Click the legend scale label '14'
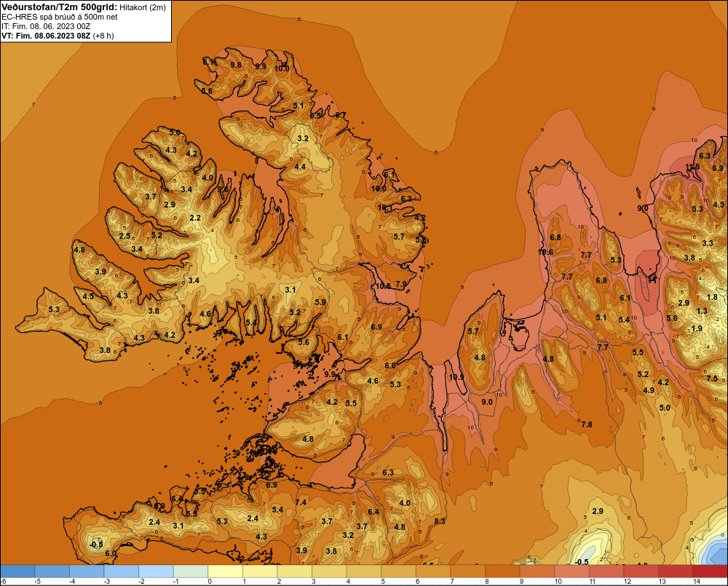Image resolution: width=728 pixels, height=586 pixels. [x=697, y=582]
